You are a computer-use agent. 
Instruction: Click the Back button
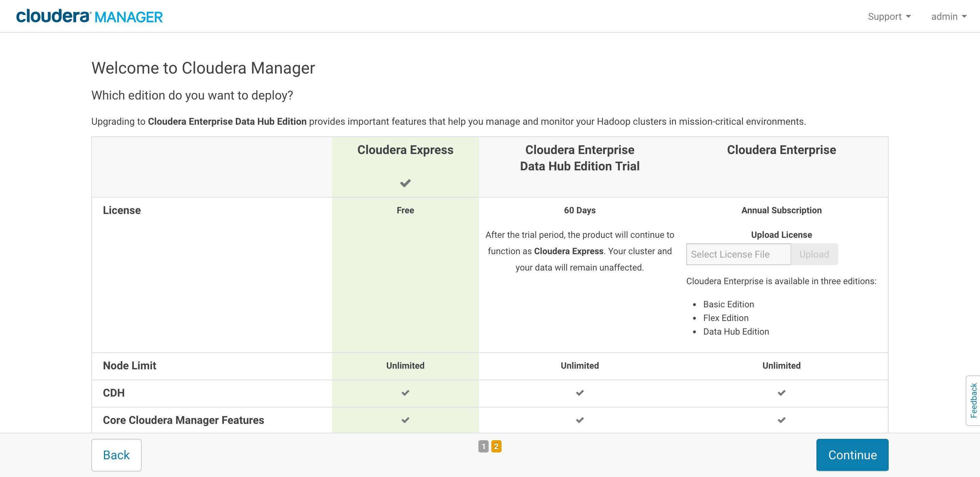click(x=117, y=455)
